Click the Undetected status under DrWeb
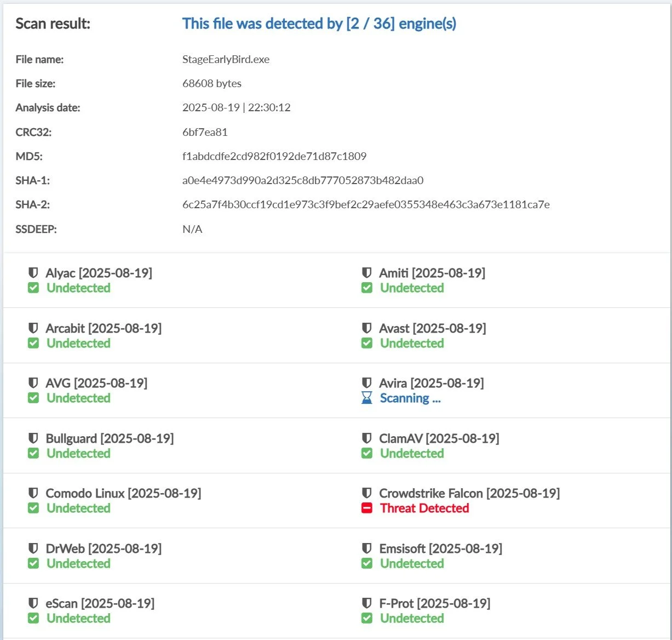672x640 pixels. [78, 563]
